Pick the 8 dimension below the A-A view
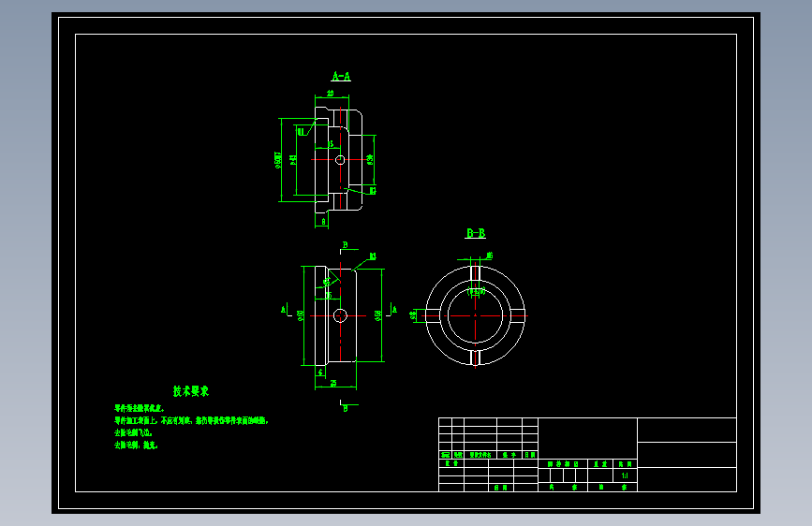Image resolution: width=812 pixels, height=526 pixels. coord(324,222)
